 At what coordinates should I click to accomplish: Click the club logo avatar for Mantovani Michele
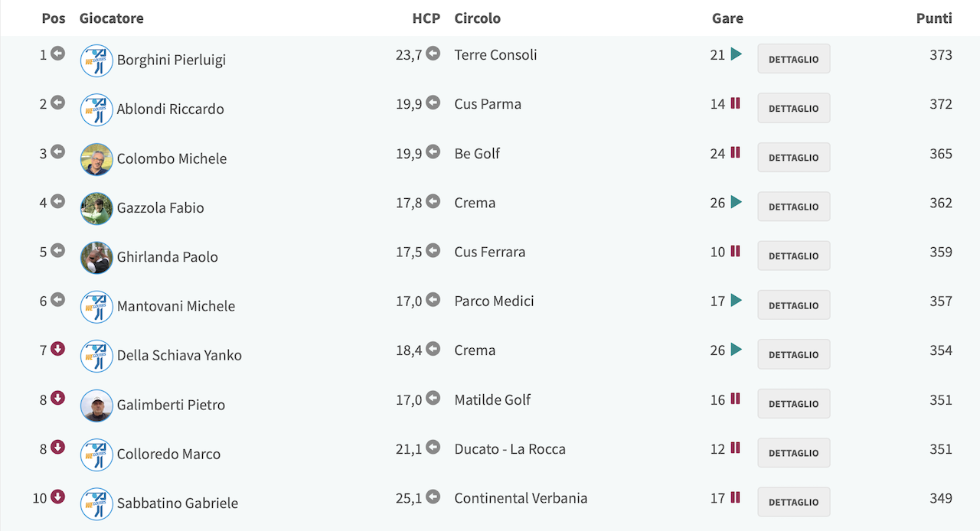tap(96, 307)
